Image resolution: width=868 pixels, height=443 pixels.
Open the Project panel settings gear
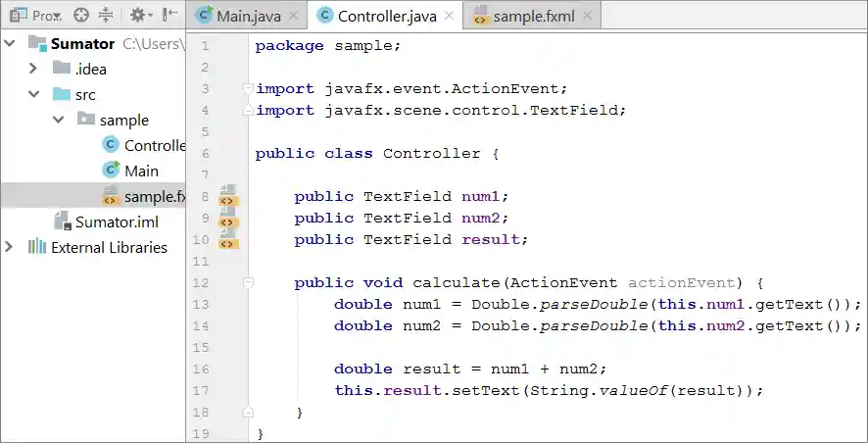click(141, 15)
